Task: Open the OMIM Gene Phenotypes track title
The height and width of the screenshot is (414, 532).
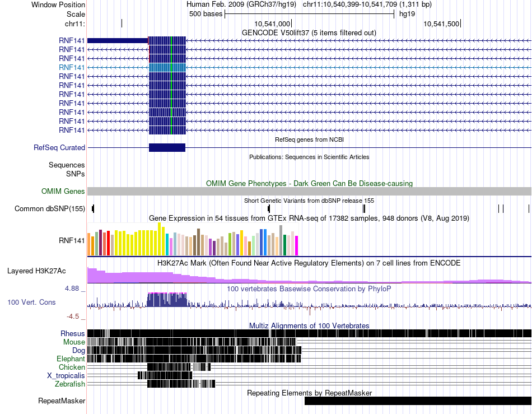Action: (309, 184)
